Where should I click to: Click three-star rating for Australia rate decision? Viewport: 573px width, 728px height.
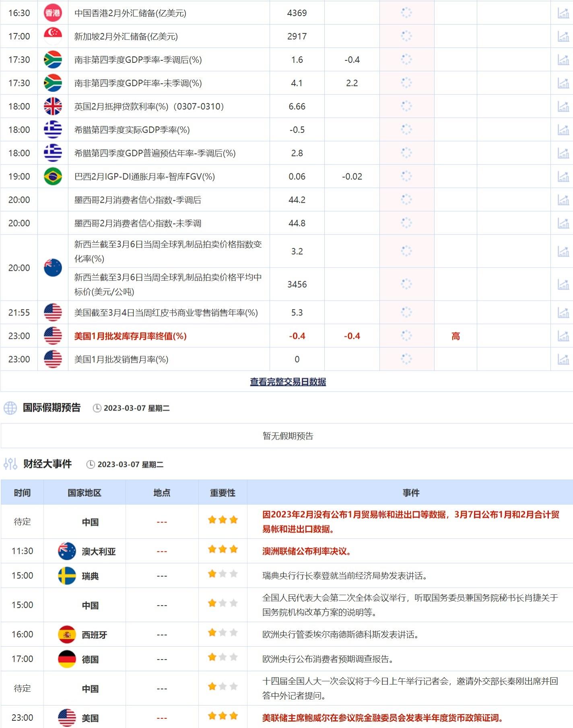click(x=223, y=550)
